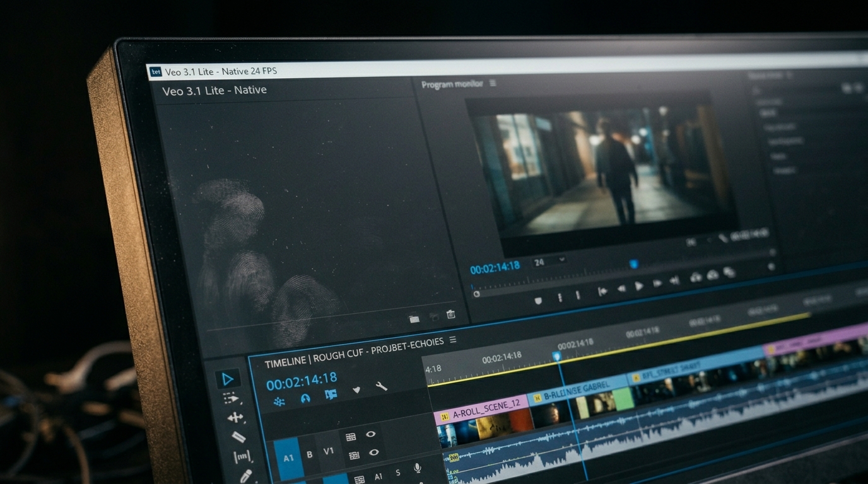Screen dimensions: 868x484
Task: Click the Veo 3.1 Lite - Native panel tab
Action: click(214, 90)
